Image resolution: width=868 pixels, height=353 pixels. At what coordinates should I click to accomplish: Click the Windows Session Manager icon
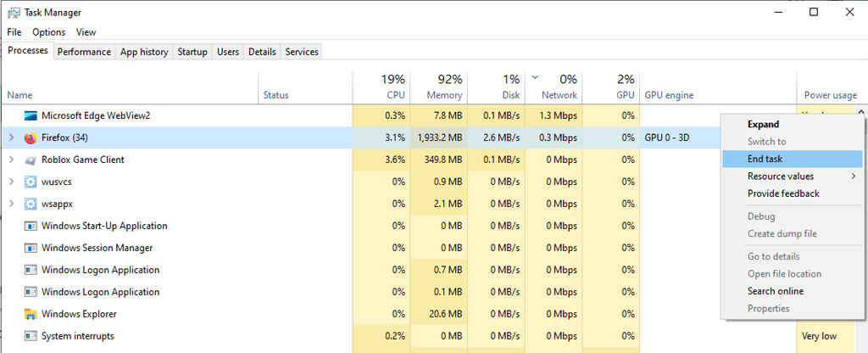(x=31, y=248)
